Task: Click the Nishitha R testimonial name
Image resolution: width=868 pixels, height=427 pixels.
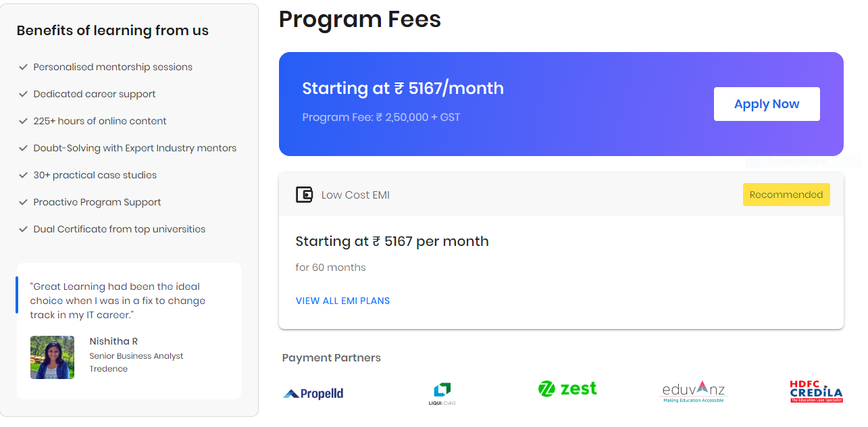Action: click(x=113, y=342)
